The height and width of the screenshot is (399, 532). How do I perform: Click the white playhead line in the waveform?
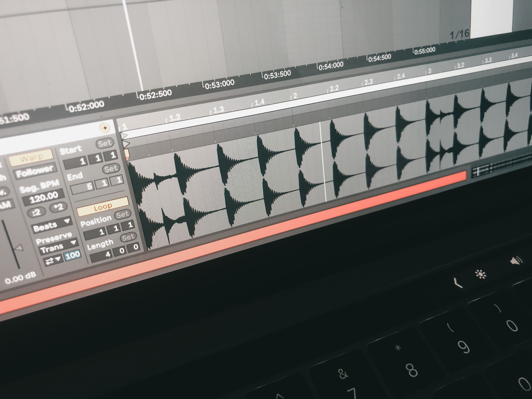pos(323,162)
